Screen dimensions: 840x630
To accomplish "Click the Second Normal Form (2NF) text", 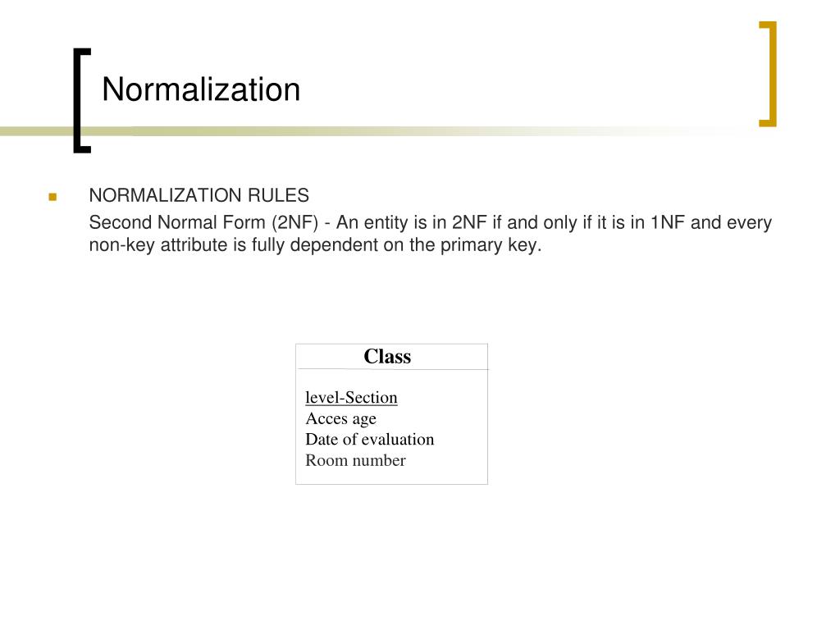I will pos(203,222).
